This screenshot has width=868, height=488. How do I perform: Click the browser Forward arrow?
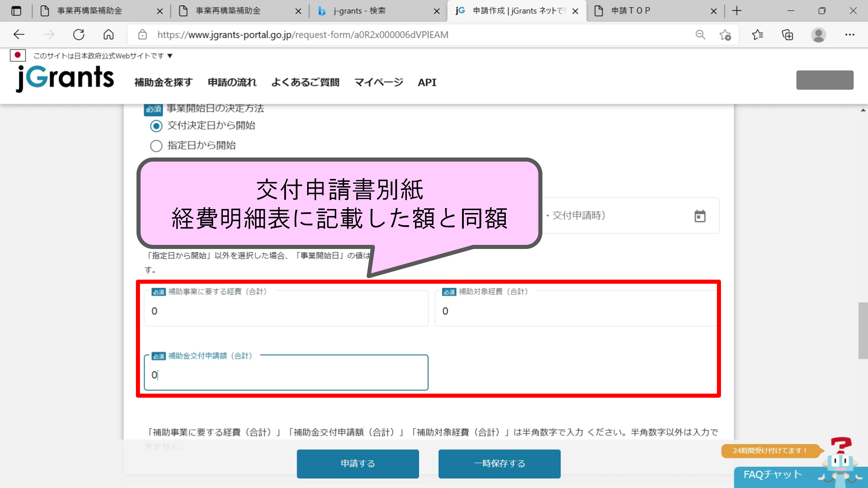[x=49, y=34]
